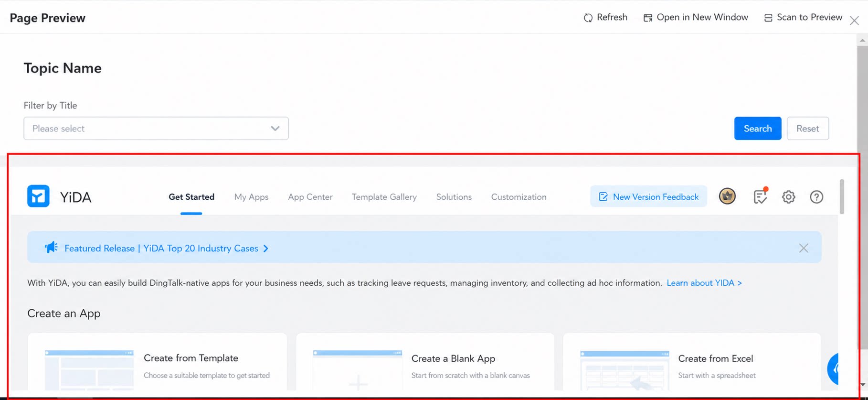Image resolution: width=868 pixels, height=400 pixels.
Task: Click the Reset button
Action: pos(808,129)
